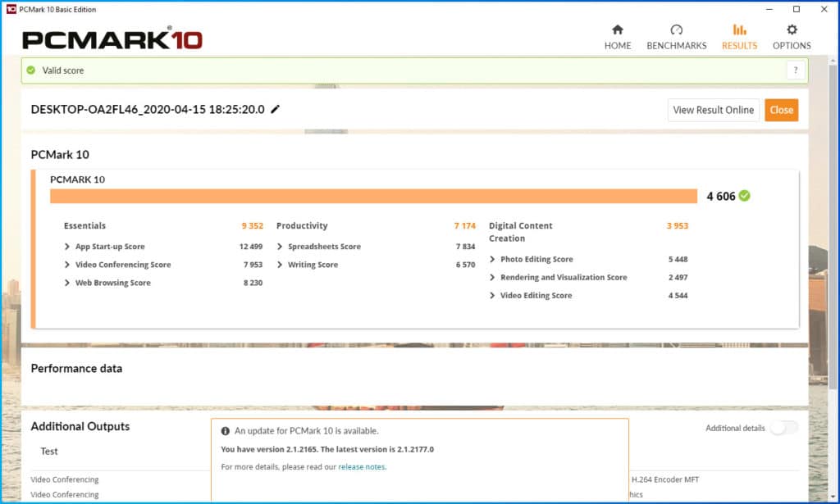Click the Performance data heading
This screenshot has width=840, height=504.
[x=76, y=368]
